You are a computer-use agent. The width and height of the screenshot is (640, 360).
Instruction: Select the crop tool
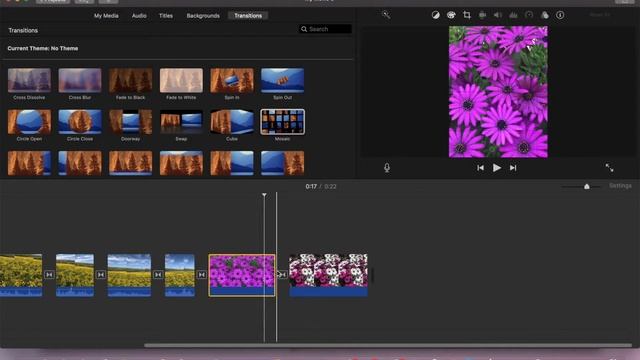point(467,15)
